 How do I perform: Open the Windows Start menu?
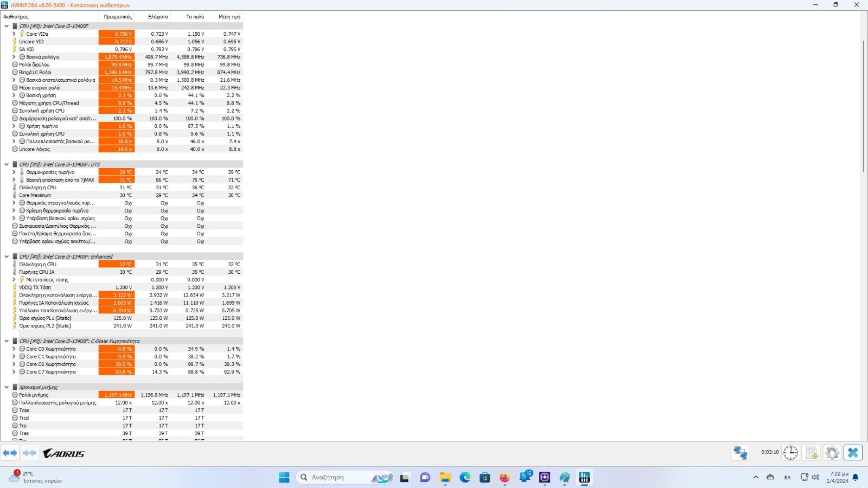click(284, 477)
